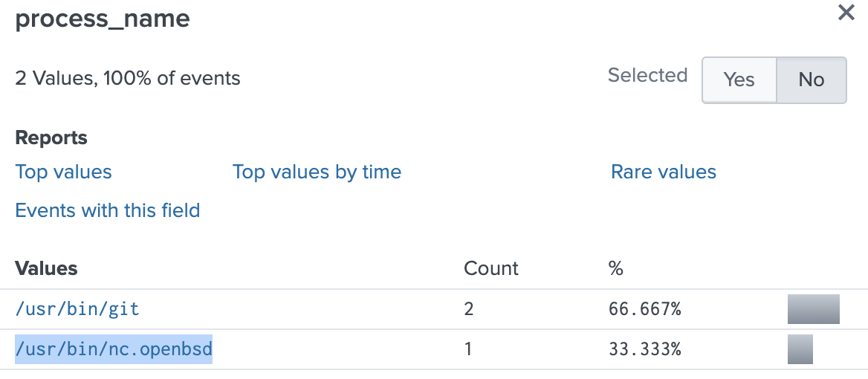Click the % column header
This screenshot has height=379, width=868.
pos(615,268)
